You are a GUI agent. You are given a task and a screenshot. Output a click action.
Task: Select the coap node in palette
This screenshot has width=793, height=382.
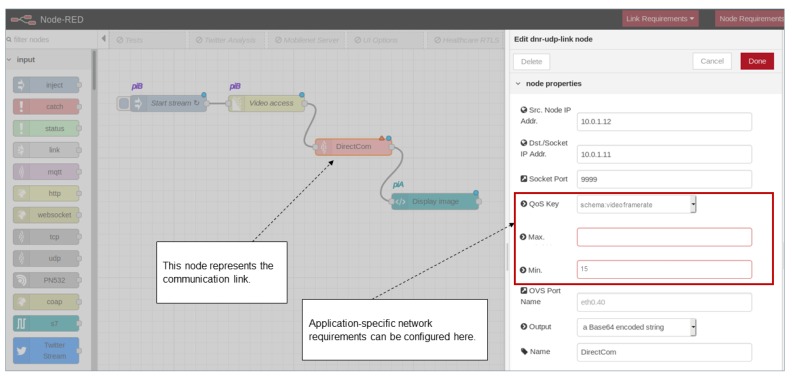(47, 302)
